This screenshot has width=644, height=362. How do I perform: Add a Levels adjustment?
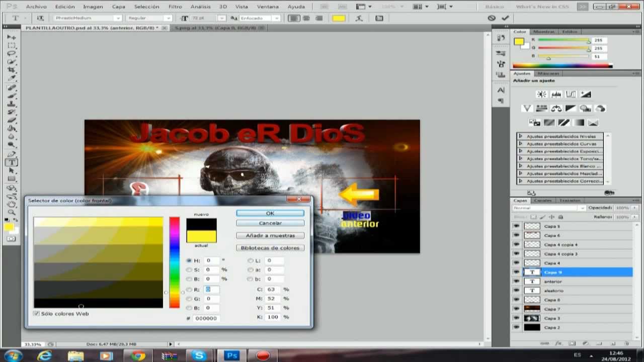556,94
